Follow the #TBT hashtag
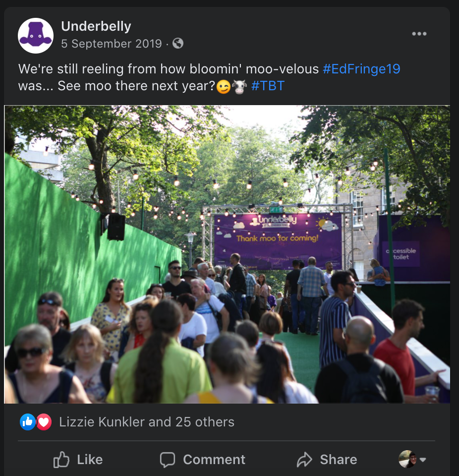This screenshot has height=476, width=459. point(268,86)
